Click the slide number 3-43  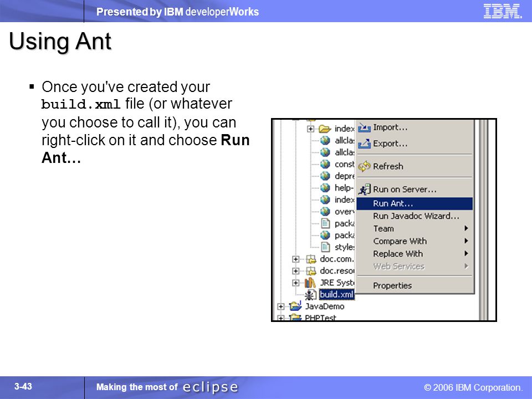pyautogui.click(x=23, y=386)
